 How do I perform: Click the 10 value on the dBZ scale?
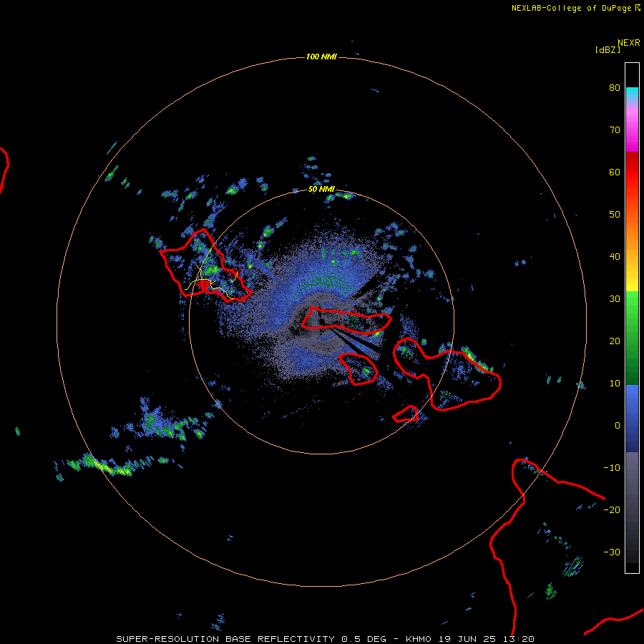(x=615, y=384)
